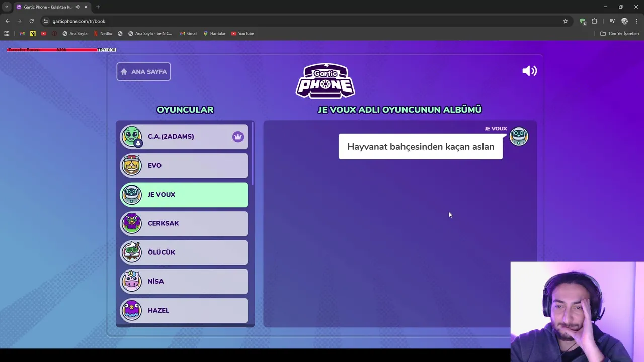The width and height of the screenshot is (644, 362).
Task: Go back via ANA SAYFA button
Action: point(143,72)
